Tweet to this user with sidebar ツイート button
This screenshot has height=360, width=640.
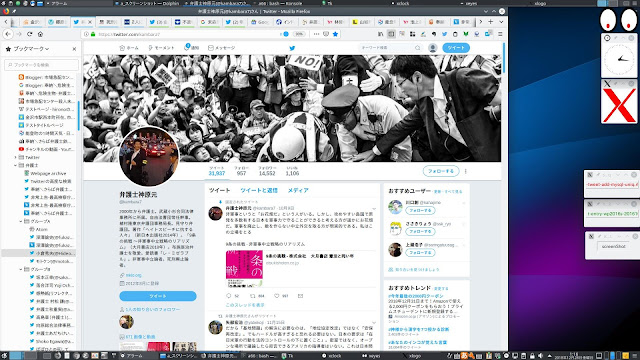pos(158,296)
